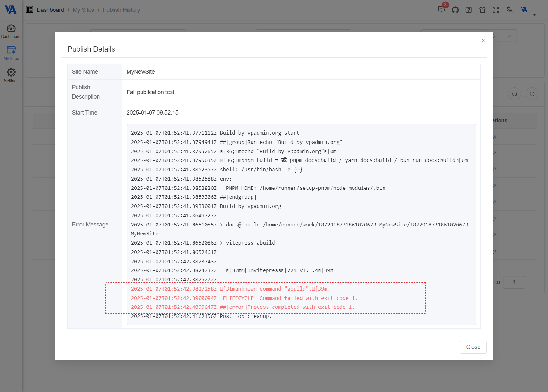548x392 pixels.
Task: Open the language switcher icon
Action: coord(509,10)
